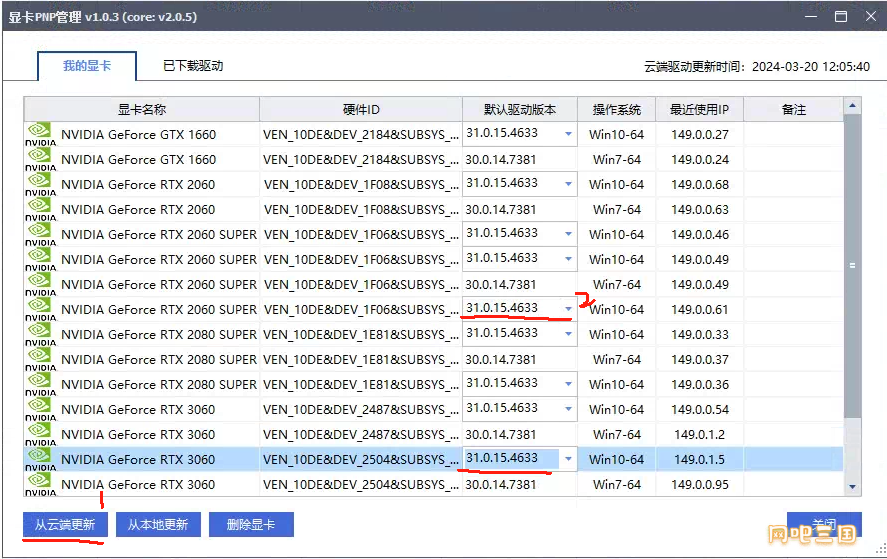887x559 pixels.
Task: Click the 硬件ID column header
Action: coord(361,109)
